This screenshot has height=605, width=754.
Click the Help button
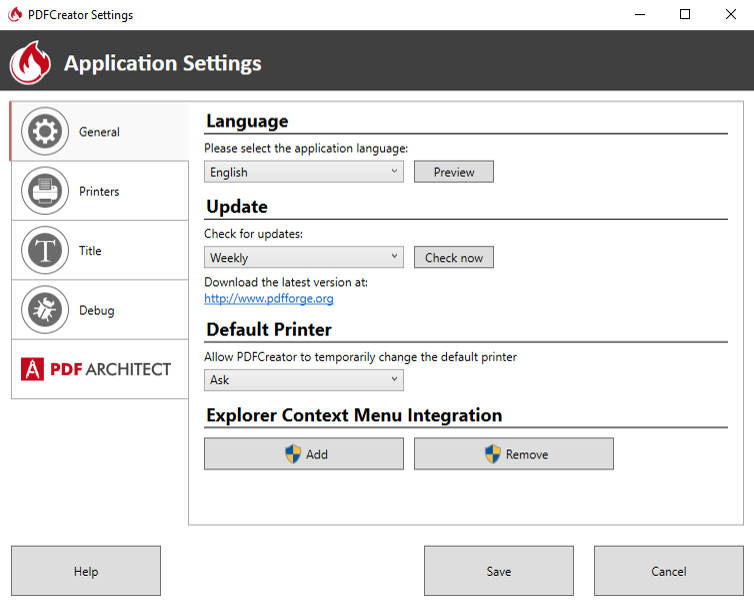(86, 571)
